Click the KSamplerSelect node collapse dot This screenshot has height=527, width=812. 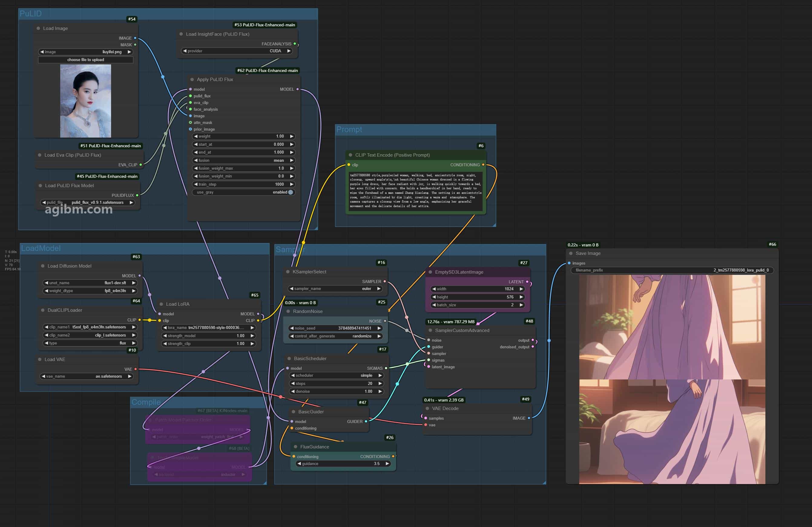coord(288,272)
